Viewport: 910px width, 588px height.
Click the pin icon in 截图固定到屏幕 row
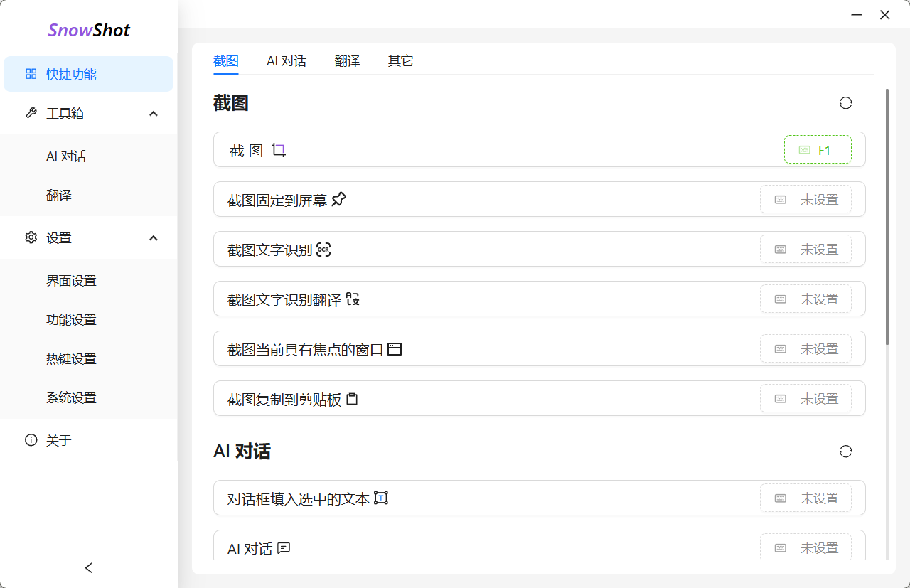(339, 200)
